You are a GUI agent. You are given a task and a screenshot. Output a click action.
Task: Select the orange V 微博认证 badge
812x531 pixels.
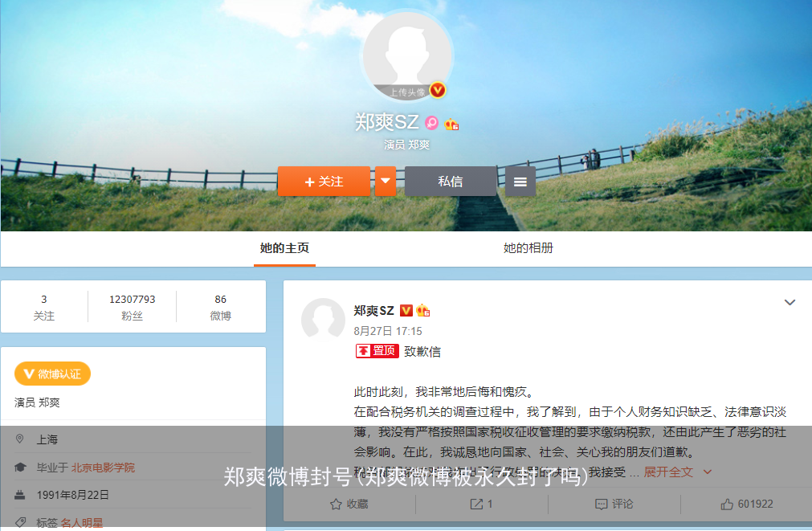[x=53, y=374]
